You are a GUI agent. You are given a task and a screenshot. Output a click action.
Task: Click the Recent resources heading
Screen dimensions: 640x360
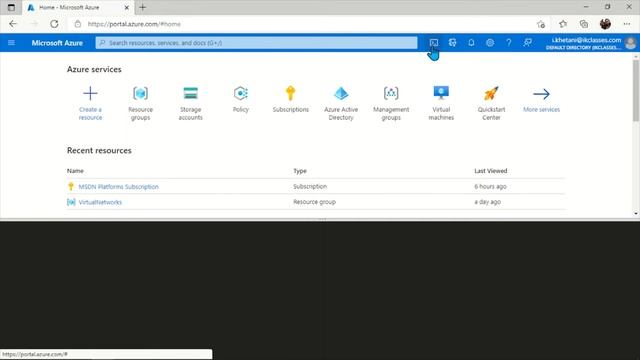tap(99, 151)
